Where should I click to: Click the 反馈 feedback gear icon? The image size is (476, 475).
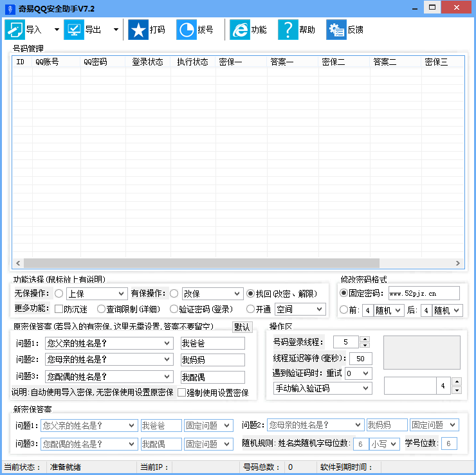tap(336, 30)
